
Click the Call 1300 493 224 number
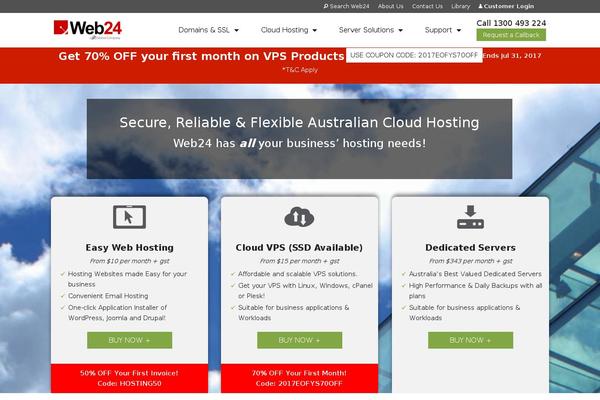tap(511, 23)
